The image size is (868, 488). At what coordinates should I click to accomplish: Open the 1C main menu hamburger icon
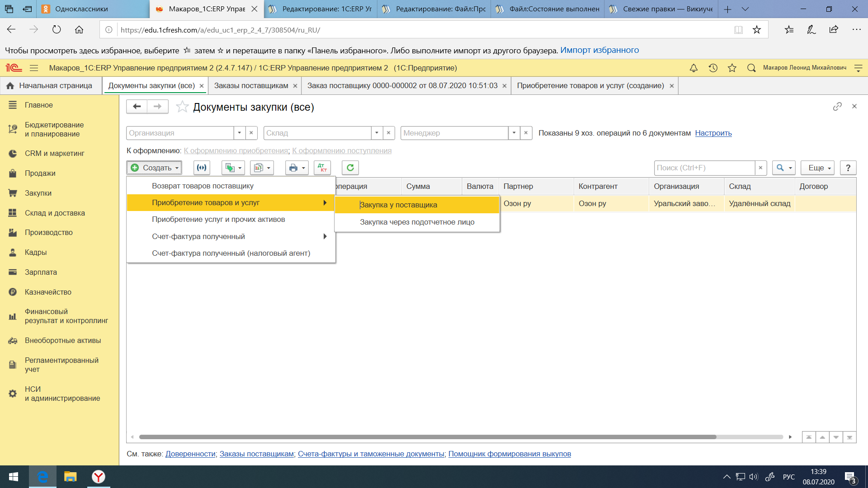click(x=34, y=68)
